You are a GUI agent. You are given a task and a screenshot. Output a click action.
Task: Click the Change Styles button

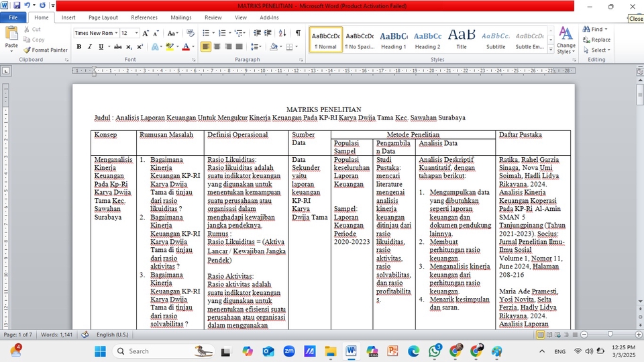click(x=566, y=40)
